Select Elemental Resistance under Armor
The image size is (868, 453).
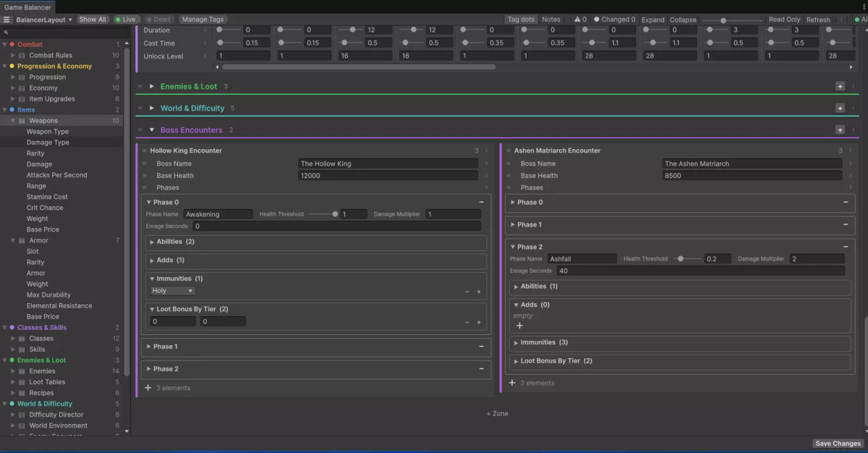pos(59,306)
